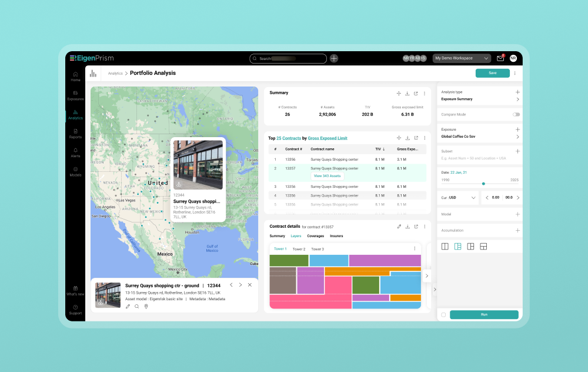Open Top Contracts table in new window
588x372 pixels.
(x=416, y=138)
